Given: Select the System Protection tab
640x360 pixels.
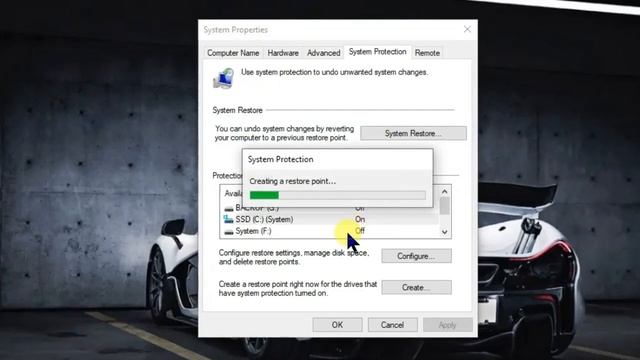Looking at the screenshot, I should pos(378,52).
